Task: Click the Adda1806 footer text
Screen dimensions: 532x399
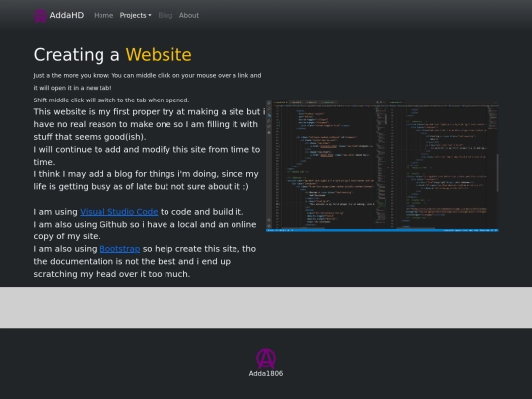Action: click(x=266, y=374)
